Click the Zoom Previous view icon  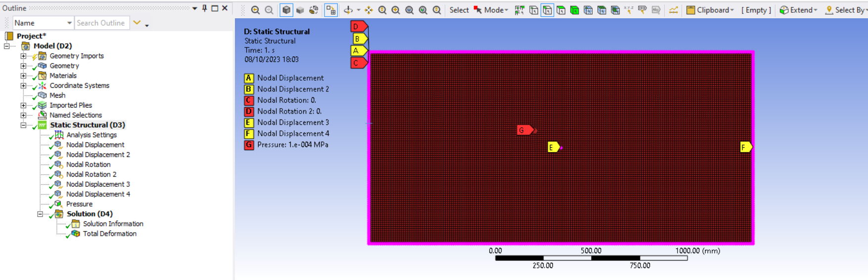(255, 10)
